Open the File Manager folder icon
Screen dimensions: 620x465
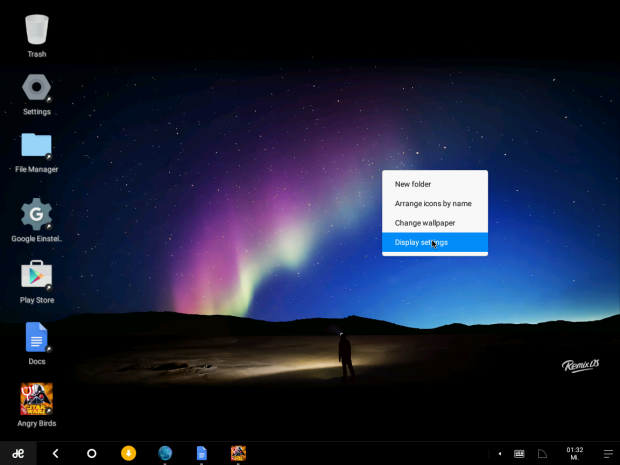tap(36, 146)
